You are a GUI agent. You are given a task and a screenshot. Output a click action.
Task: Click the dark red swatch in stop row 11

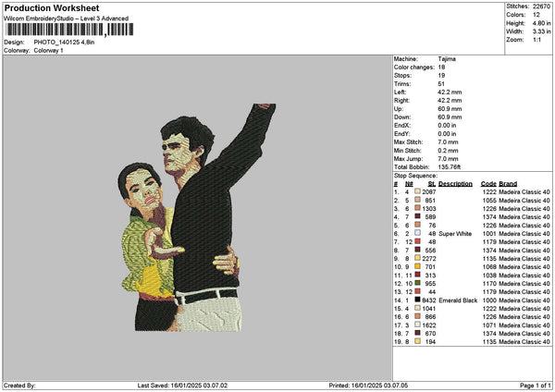pyautogui.click(x=418, y=275)
